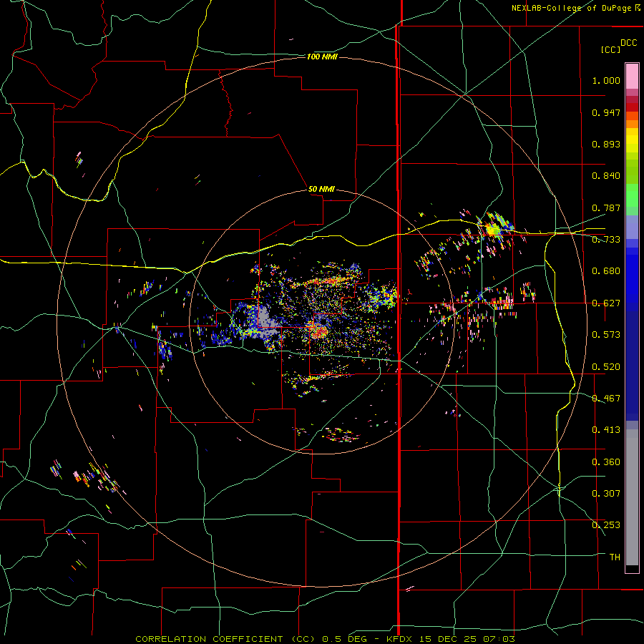The height and width of the screenshot is (644, 644).
Task: Pick the gray segment of the color bar
Action: [632, 497]
